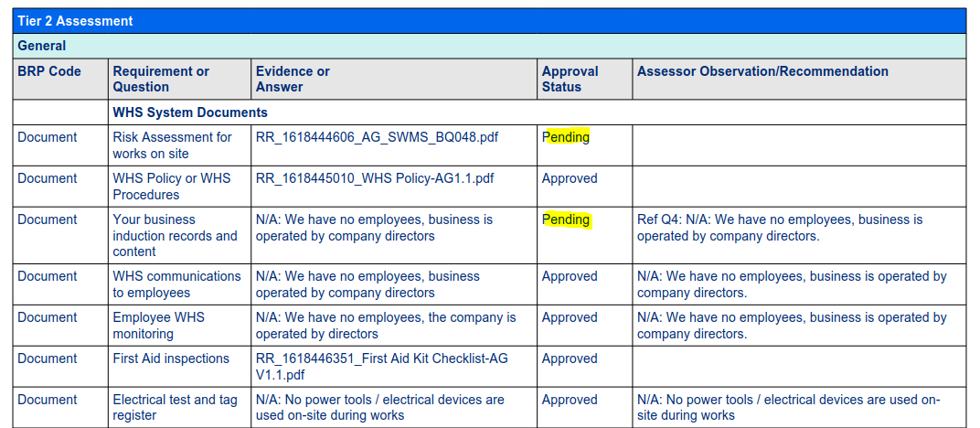
Task: Click the Assessor Observation/Recommendation column header
Action: [x=762, y=71]
